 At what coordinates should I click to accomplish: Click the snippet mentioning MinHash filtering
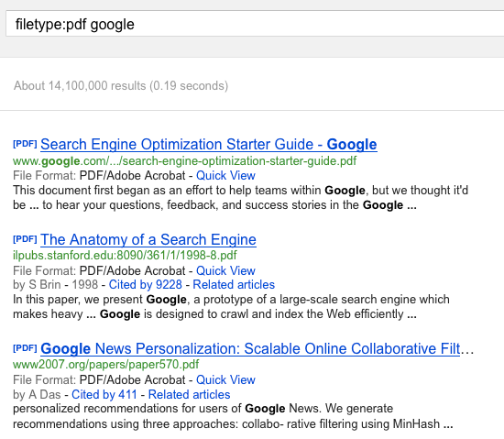tap(233, 416)
